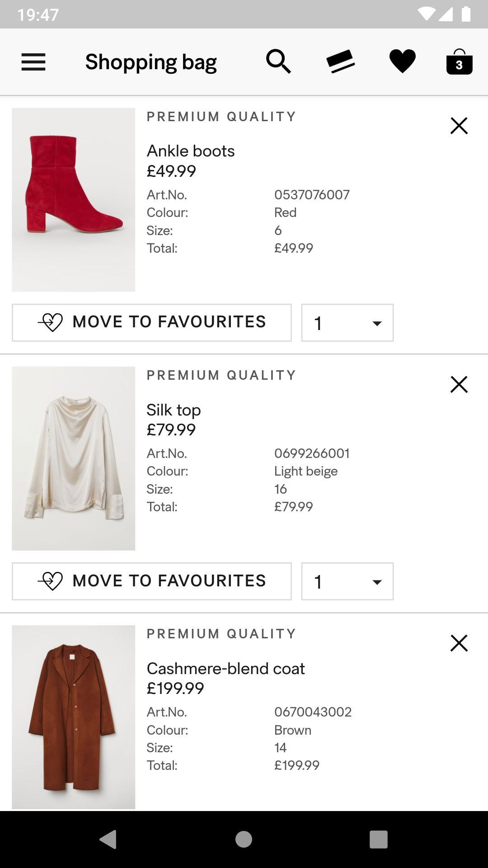The width and height of the screenshot is (488, 868).
Task: Open the red ankle boots product image
Action: (74, 199)
